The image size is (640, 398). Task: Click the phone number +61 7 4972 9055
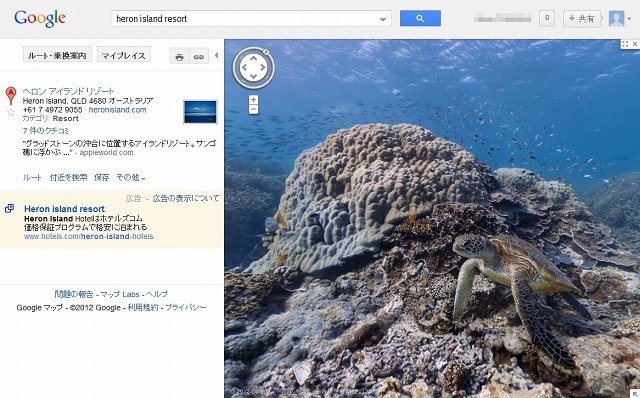click(52, 110)
